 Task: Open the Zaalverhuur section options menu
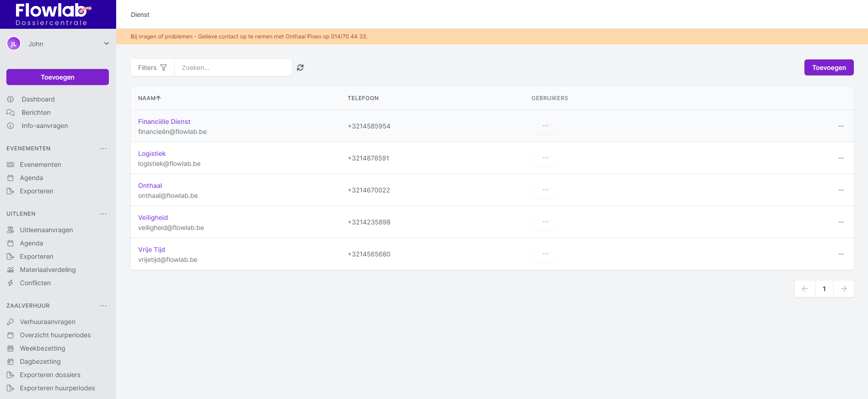(103, 306)
